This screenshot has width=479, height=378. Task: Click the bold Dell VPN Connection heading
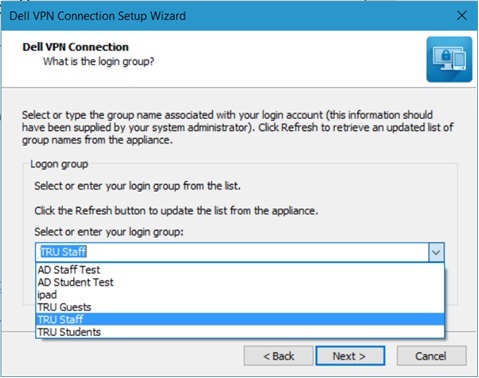tap(75, 47)
